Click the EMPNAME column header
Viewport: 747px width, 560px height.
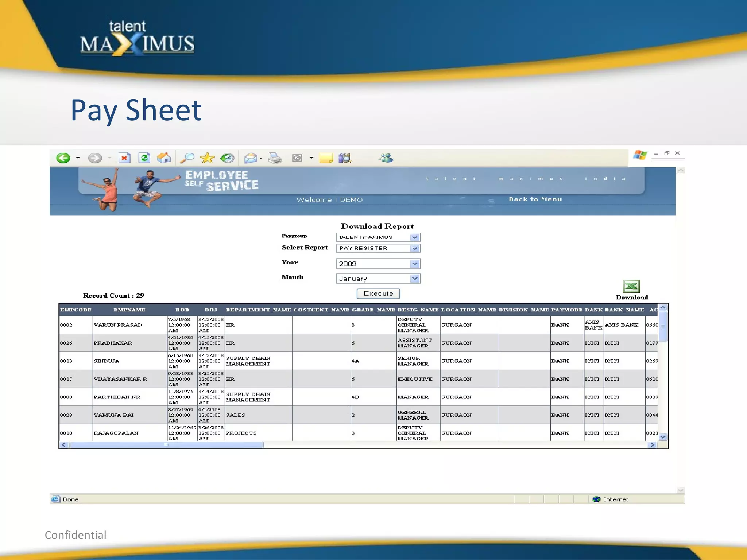[x=129, y=310]
